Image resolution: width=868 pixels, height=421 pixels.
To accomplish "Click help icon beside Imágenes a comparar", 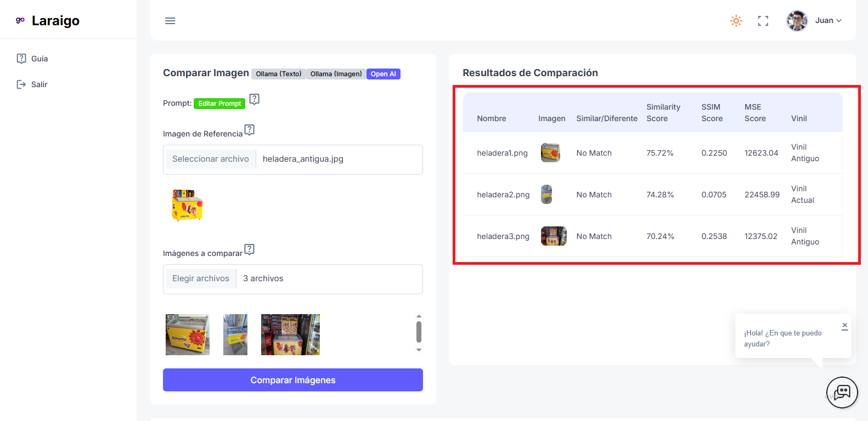I will [x=250, y=249].
